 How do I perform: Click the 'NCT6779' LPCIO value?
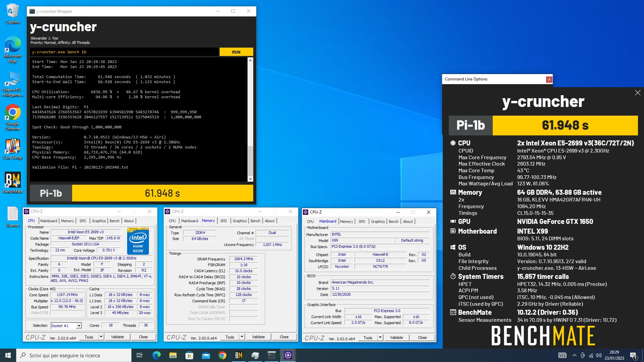click(x=380, y=266)
